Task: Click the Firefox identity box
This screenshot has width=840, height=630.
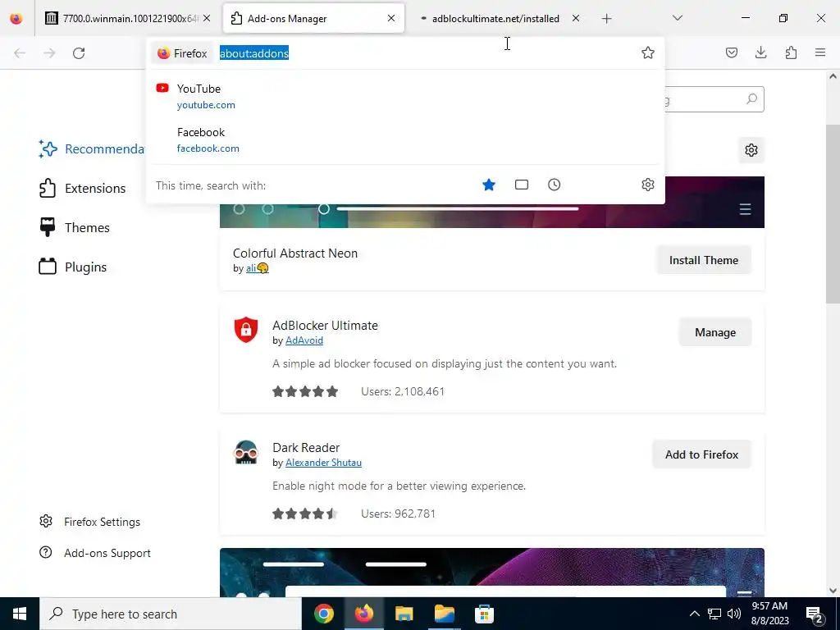Action: (182, 53)
